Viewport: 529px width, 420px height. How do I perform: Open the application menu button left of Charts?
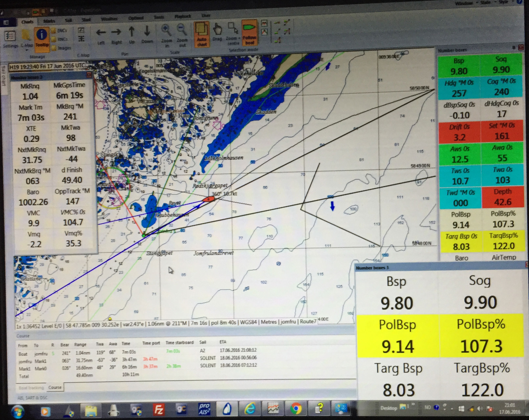pos(6,23)
